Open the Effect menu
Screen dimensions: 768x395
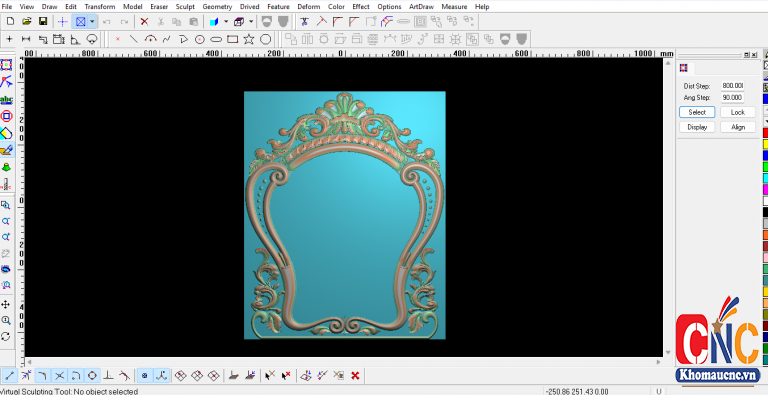[361, 7]
